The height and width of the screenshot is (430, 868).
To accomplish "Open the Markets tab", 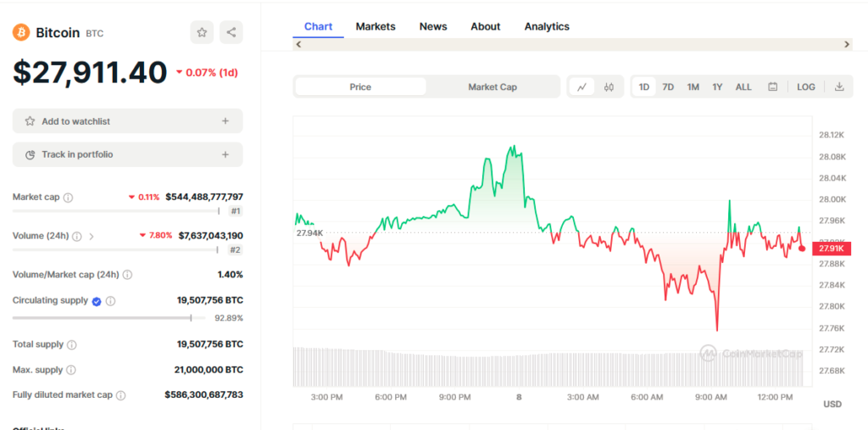I will point(376,26).
